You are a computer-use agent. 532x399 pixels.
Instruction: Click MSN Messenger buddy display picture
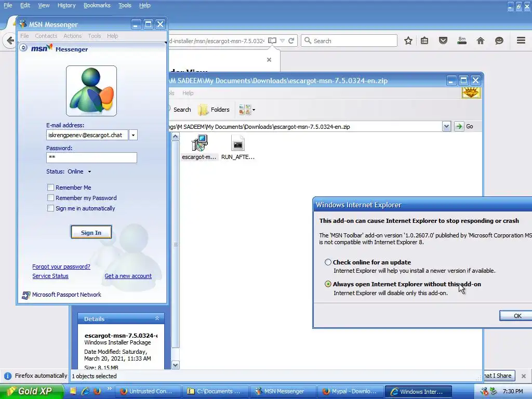[91, 91]
